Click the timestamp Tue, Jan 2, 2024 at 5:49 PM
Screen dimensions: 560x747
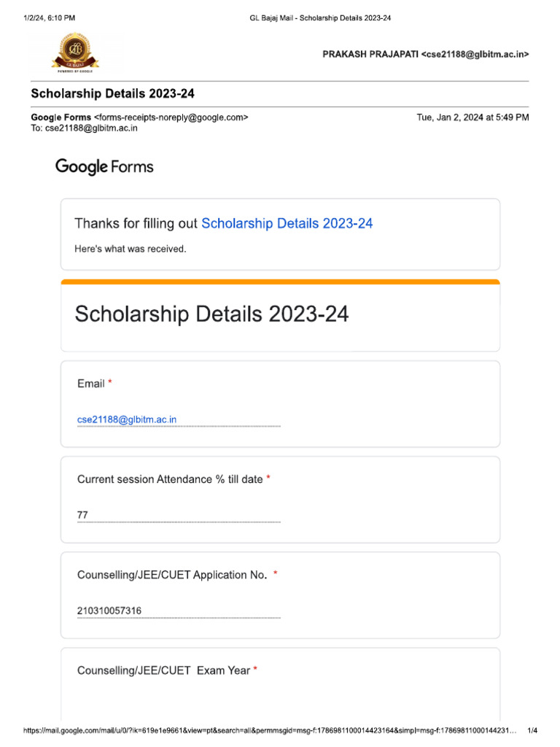coord(472,117)
